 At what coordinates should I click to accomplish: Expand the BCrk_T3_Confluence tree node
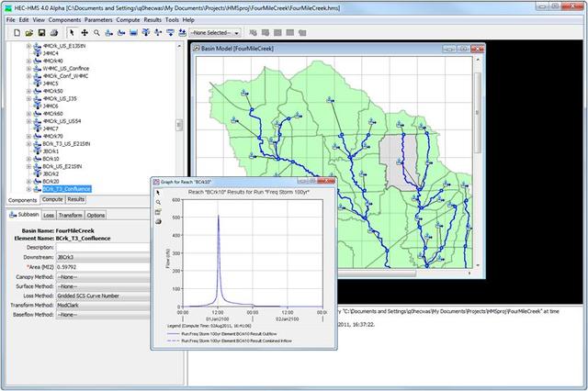[x=28, y=189]
